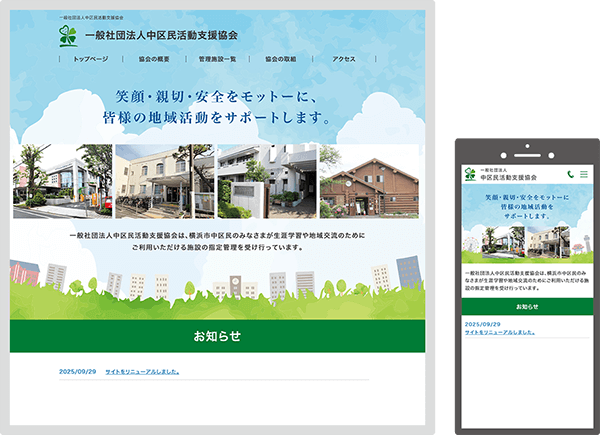Open the 協会の取組 menu item
The width and height of the screenshot is (600, 435).
click(x=280, y=59)
